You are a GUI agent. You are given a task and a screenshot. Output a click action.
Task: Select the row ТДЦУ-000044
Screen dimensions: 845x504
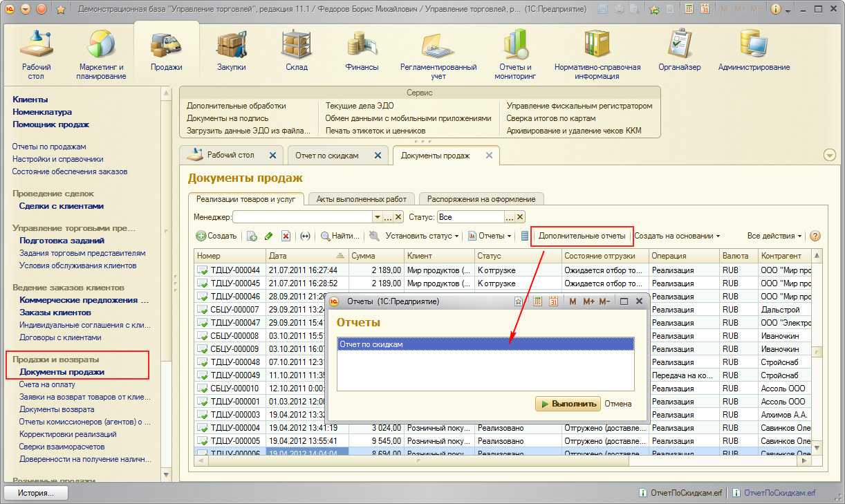click(503, 270)
